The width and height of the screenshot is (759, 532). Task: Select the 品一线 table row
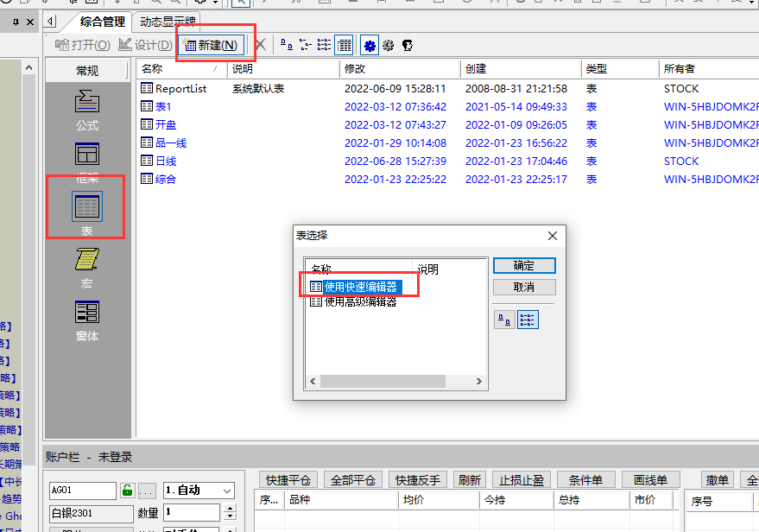coord(448,142)
